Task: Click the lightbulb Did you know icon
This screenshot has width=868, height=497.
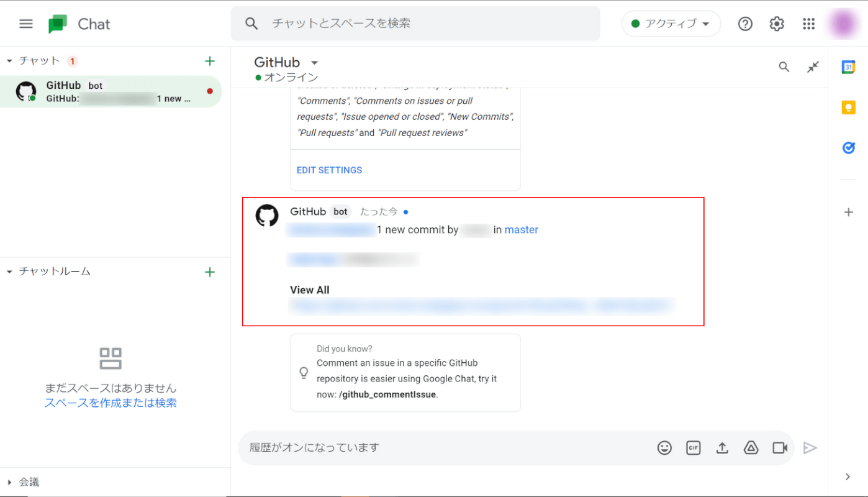Action: 304,373
